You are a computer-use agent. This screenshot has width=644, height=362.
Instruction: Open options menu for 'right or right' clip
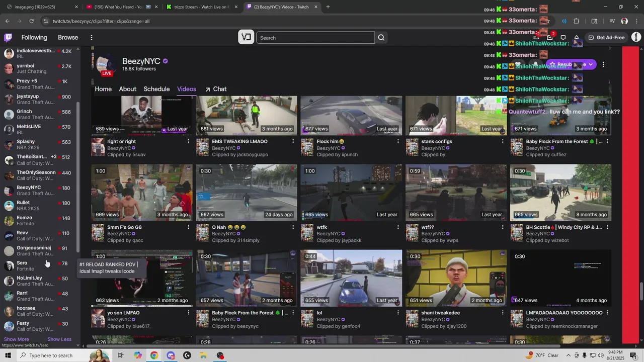click(189, 142)
